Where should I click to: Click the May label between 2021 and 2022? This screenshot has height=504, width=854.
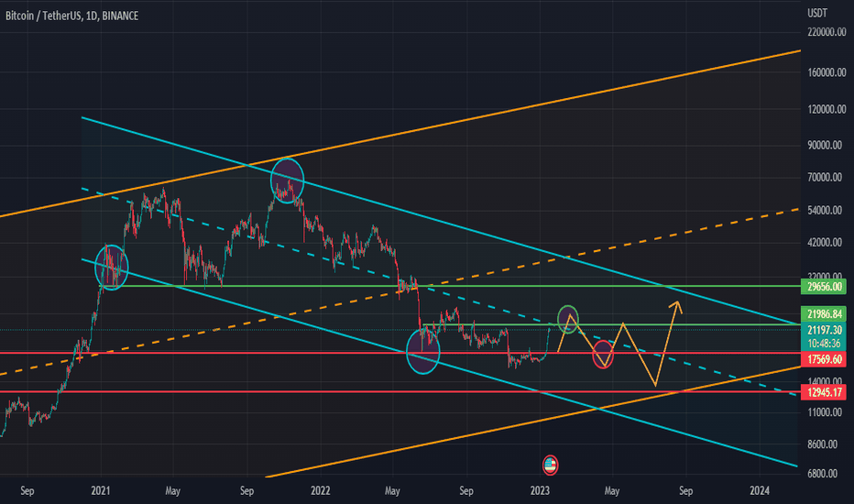[172, 491]
